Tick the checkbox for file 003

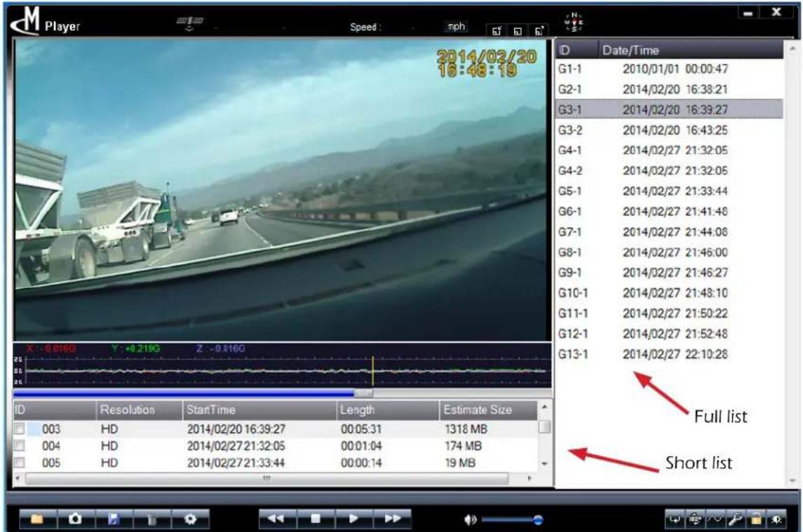click(19, 428)
